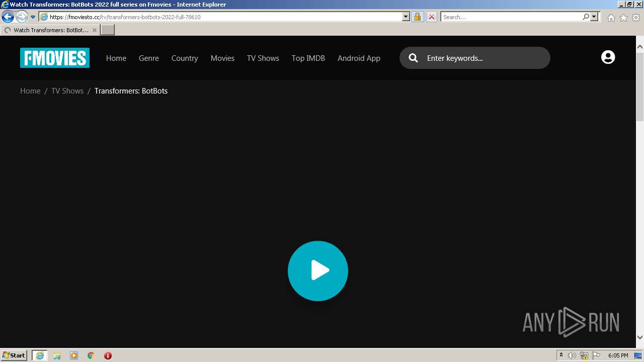Viewport: 644px width, 362px height.
Task: Open the Action Center flag icon
Action: [x=596, y=355]
